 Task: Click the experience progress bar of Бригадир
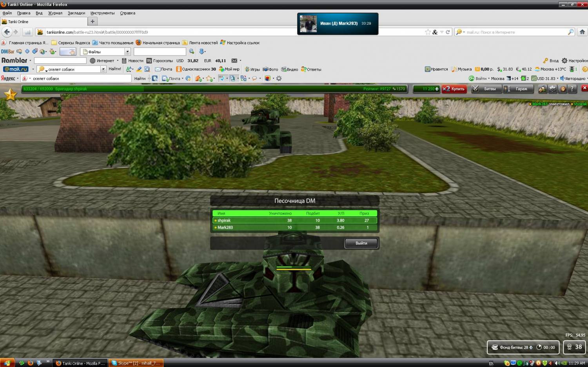coord(214,89)
